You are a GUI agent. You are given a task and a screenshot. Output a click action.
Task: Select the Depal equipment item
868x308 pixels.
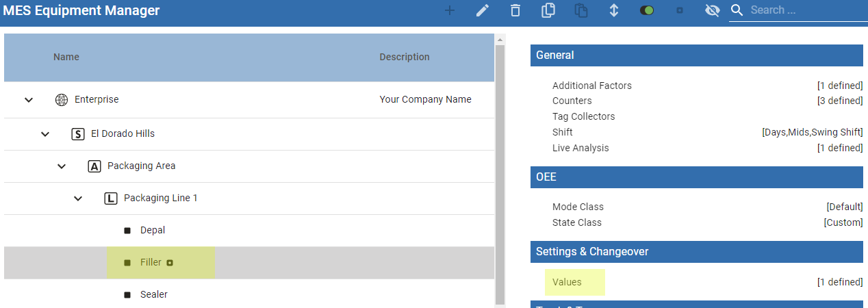click(152, 230)
